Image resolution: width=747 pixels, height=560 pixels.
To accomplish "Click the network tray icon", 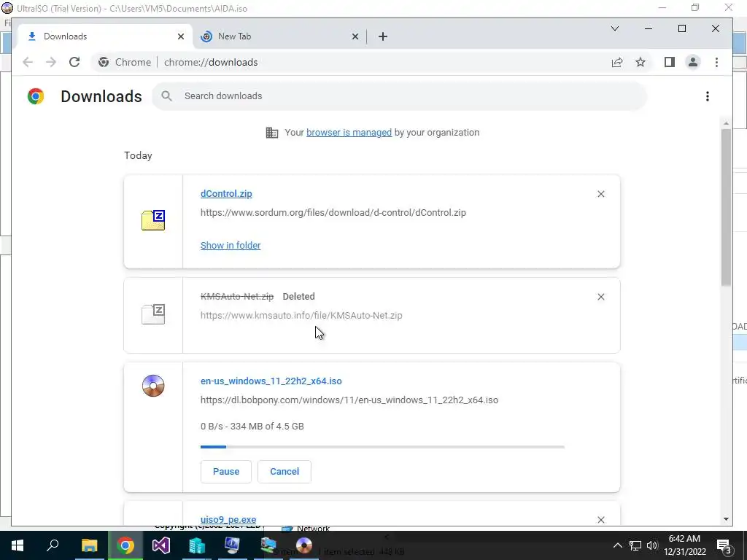I will (x=635, y=545).
